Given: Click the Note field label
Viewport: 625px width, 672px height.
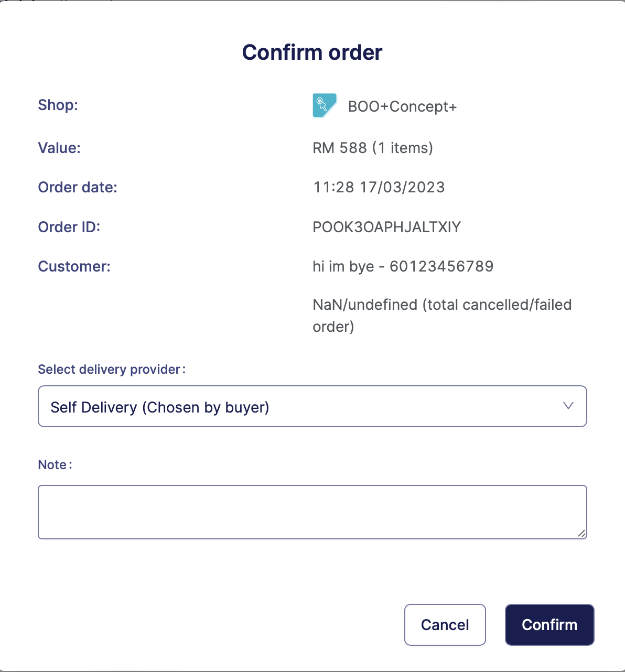Looking at the screenshot, I should click(55, 465).
